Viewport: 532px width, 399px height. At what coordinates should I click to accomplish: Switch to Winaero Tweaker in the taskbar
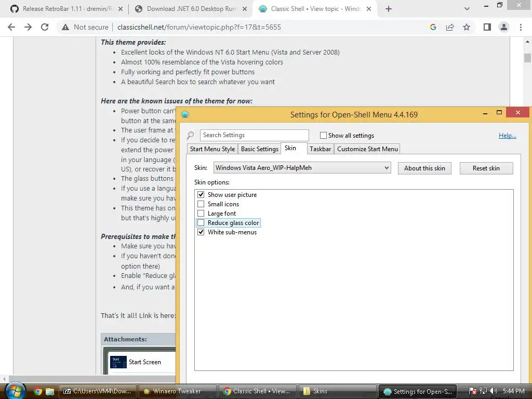(x=177, y=391)
